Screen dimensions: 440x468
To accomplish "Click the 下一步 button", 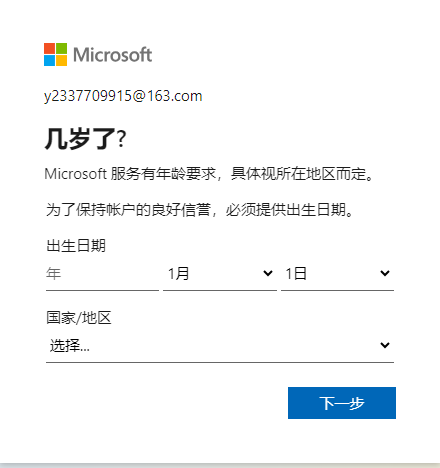I will (342, 403).
